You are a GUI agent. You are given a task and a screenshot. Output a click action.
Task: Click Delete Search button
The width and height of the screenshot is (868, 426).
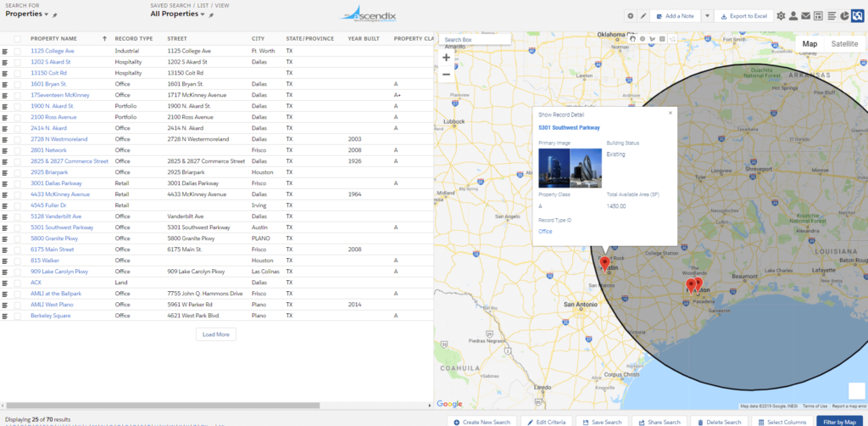[x=719, y=422]
